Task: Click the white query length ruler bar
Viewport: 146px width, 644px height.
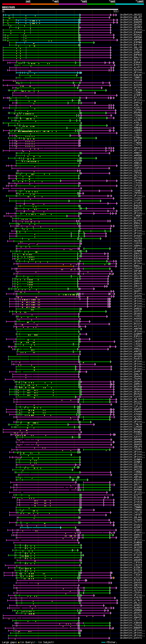Action: click(60, 9)
